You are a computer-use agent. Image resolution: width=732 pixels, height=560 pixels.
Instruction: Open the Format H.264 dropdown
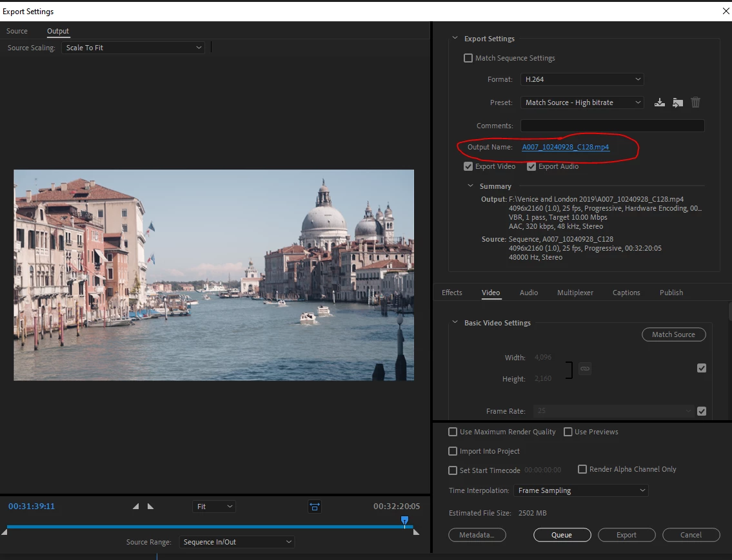click(x=582, y=79)
